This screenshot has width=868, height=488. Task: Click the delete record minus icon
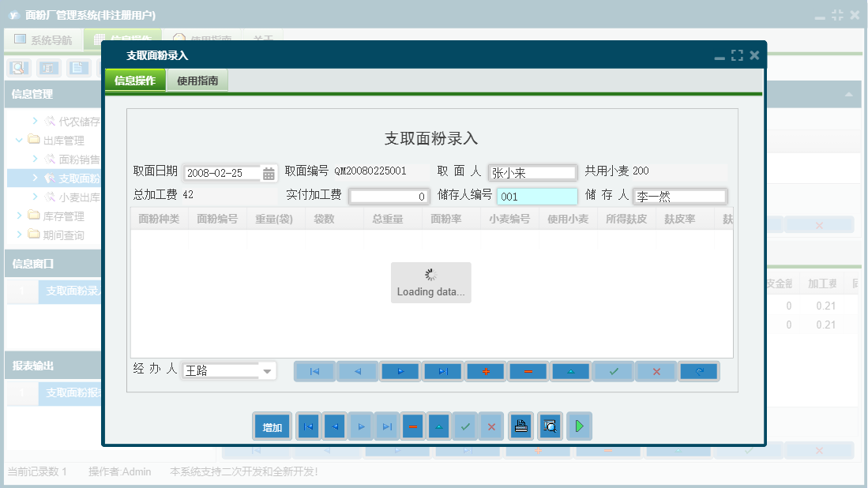528,370
